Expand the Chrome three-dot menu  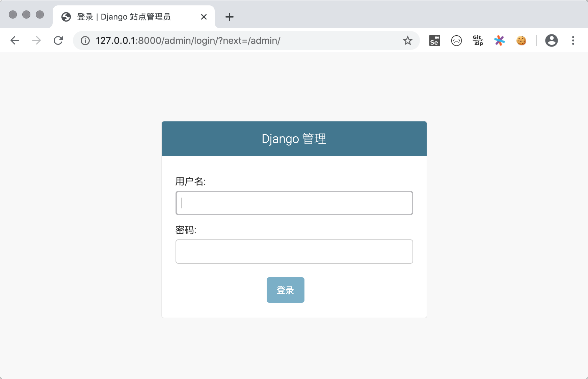tap(573, 40)
